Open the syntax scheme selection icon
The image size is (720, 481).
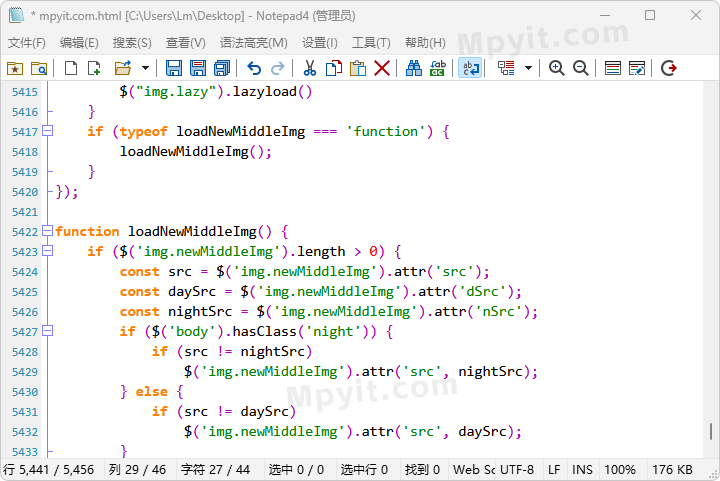613,68
